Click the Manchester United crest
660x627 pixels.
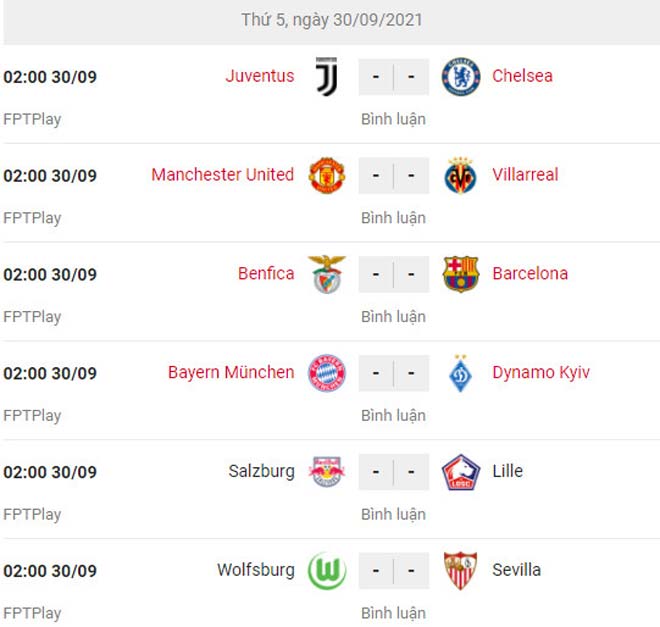tap(327, 175)
